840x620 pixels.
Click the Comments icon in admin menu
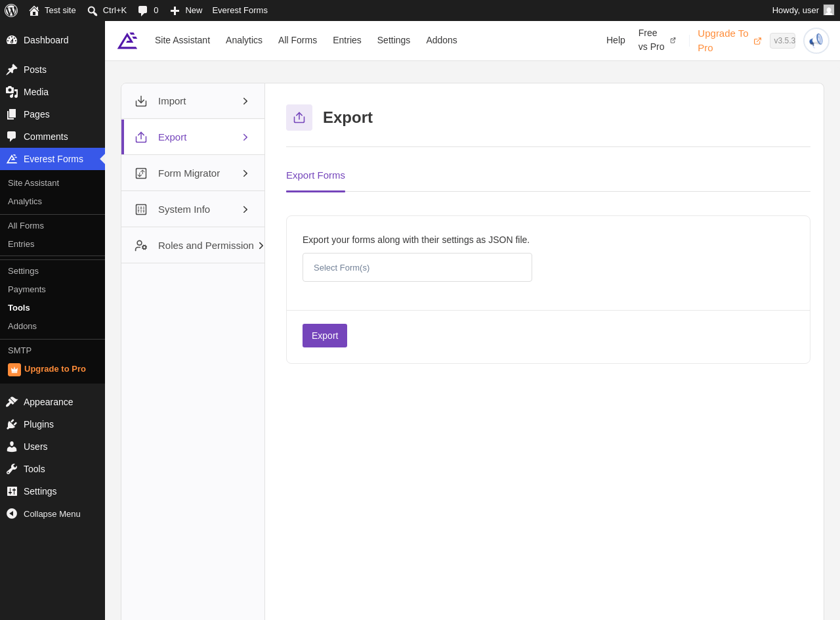(12, 137)
